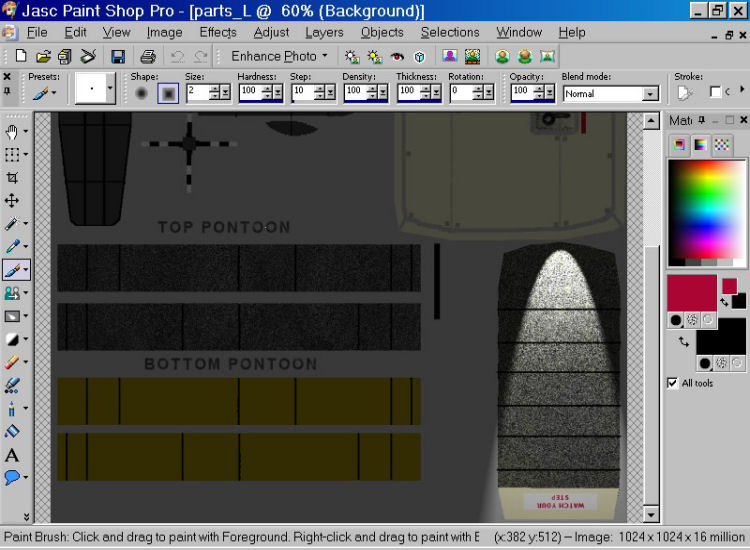750x550 pixels.
Task: Click the red foreground color swatch
Action: [x=691, y=292]
